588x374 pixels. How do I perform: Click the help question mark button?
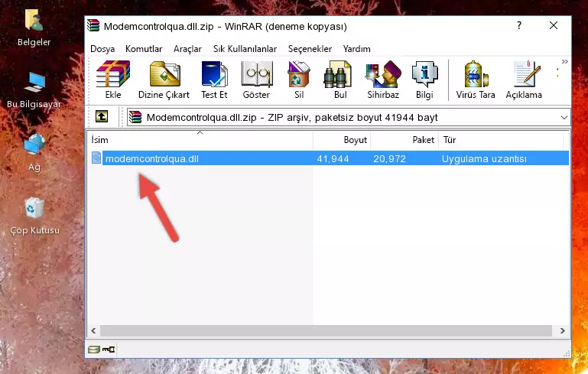[x=519, y=25]
